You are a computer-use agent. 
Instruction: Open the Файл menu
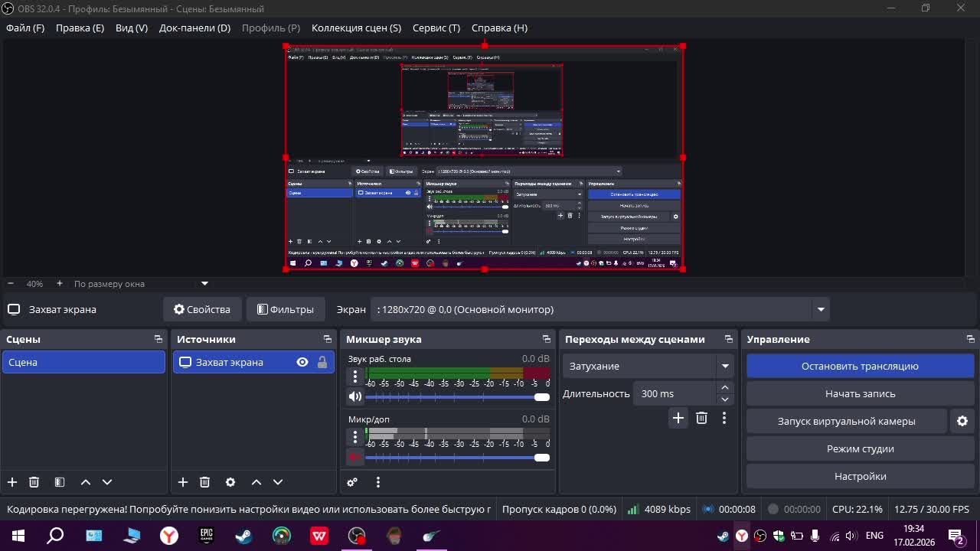[25, 28]
